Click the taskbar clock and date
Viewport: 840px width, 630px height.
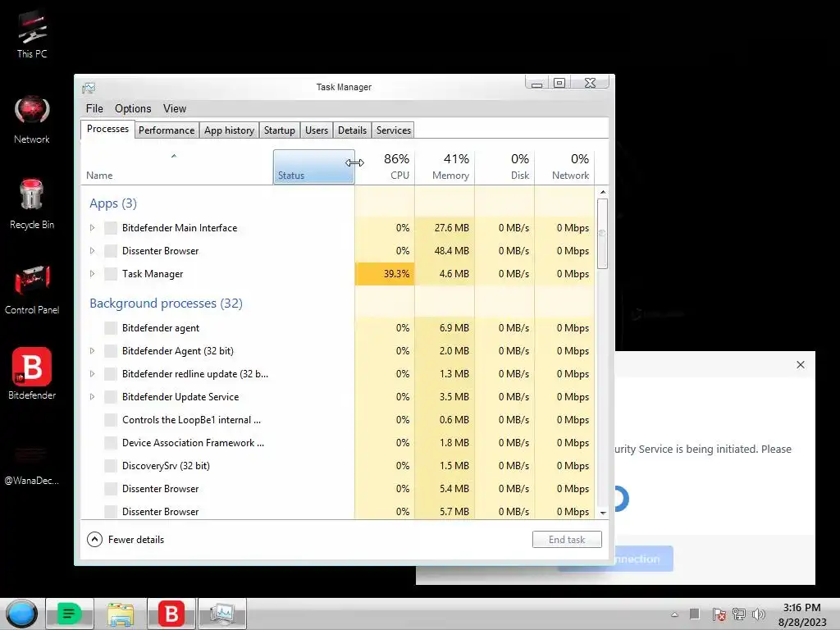click(x=802, y=614)
